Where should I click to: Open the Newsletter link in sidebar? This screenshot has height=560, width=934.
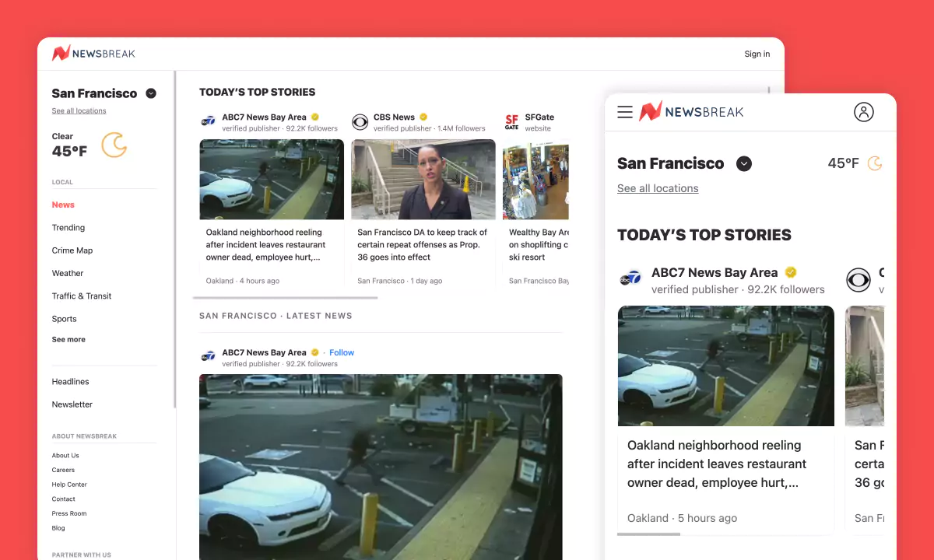tap(72, 404)
